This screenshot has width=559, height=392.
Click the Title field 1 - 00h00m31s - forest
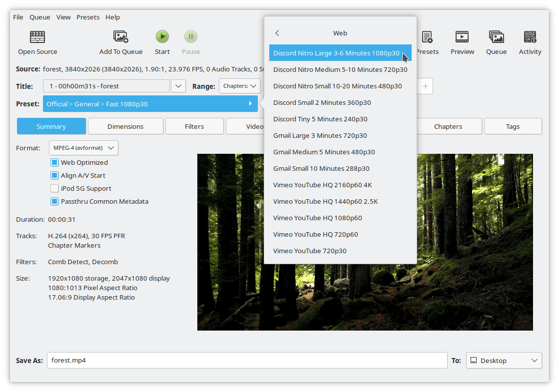tap(106, 86)
